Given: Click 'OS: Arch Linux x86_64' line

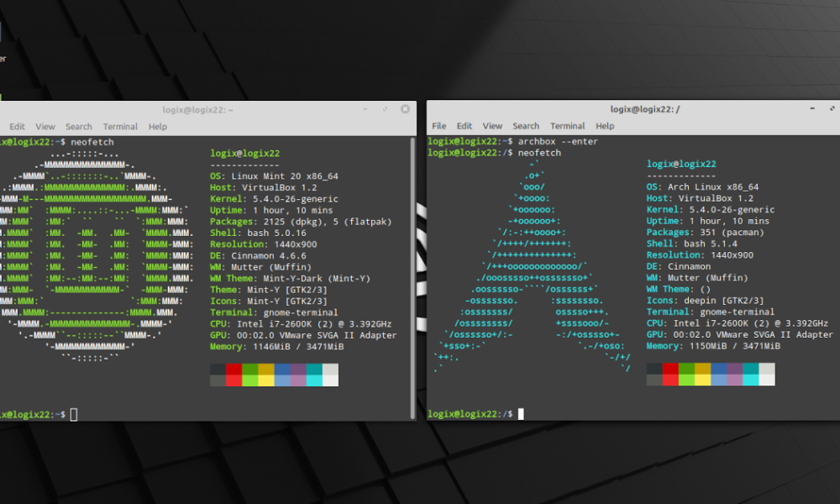Looking at the screenshot, I should click(702, 187).
